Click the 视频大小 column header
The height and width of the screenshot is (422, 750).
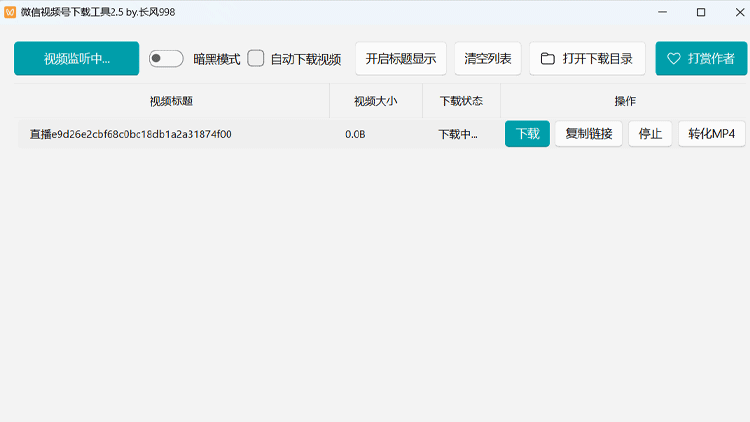[x=375, y=102]
